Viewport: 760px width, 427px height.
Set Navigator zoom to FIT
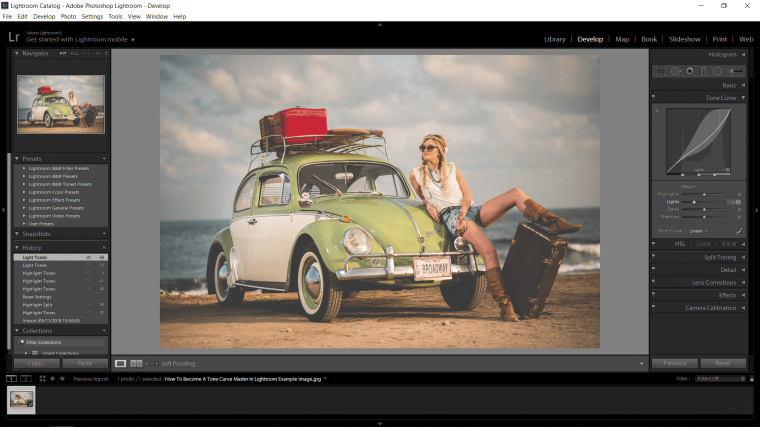click(63, 53)
